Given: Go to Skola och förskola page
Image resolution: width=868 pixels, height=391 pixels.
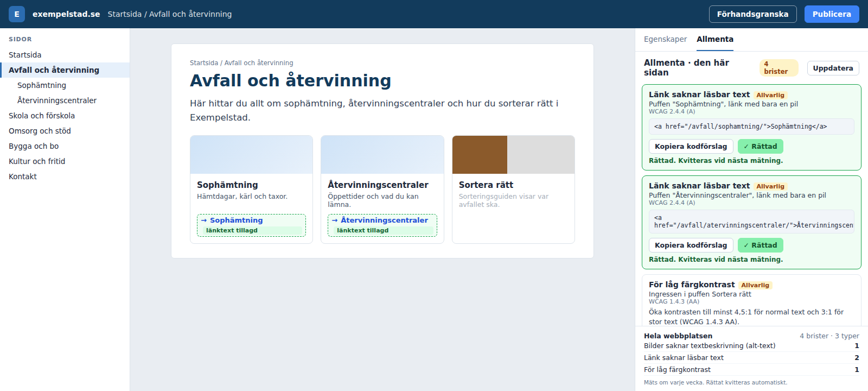Looking at the screenshot, I should [x=65, y=116].
